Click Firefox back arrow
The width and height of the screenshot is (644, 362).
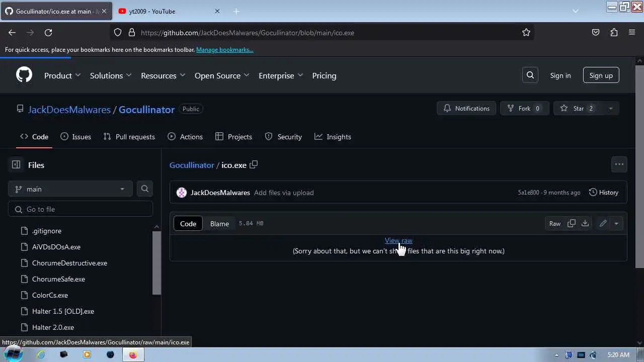pyautogui.click(x=12, y=33)
